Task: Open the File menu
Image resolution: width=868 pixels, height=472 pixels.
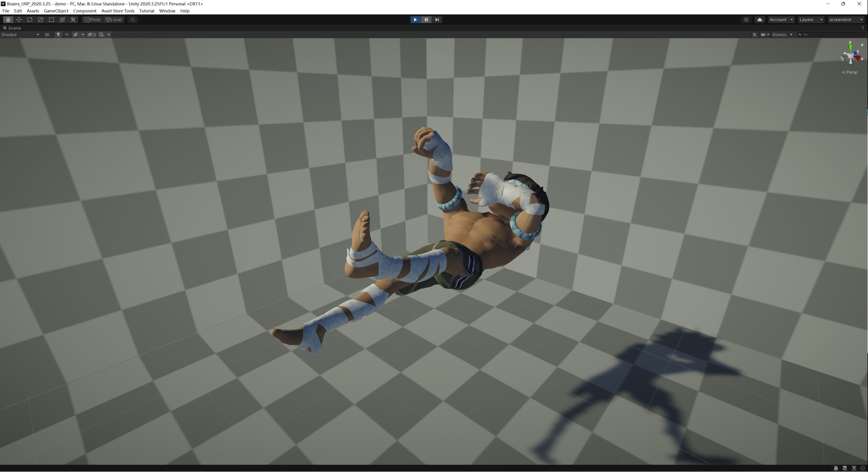Action: coord(6,11)
